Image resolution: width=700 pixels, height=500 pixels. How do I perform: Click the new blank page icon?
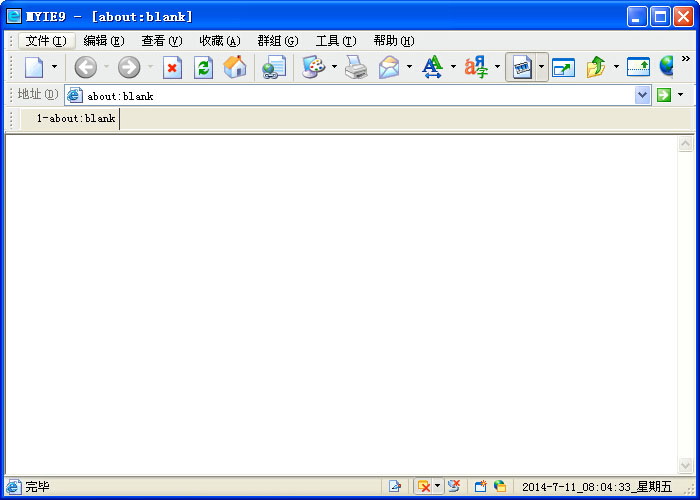pos(34,67)
